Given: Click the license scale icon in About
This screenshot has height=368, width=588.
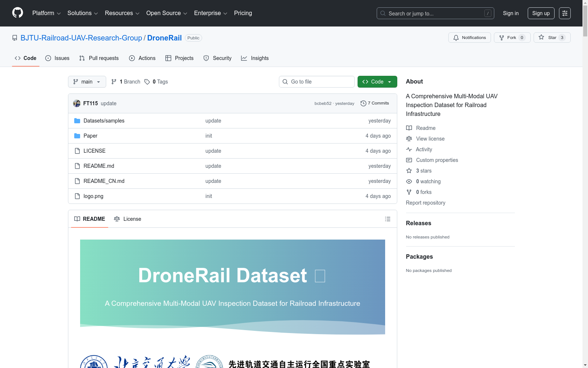Looking at the screenshot, I should pyautogui.click(x=409, y=139).
